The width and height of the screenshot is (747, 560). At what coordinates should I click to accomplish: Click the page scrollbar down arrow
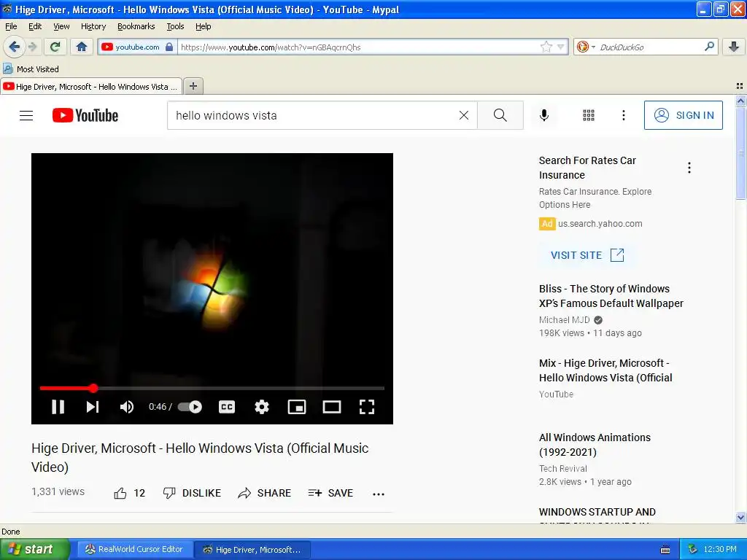(x=740, y=518)
